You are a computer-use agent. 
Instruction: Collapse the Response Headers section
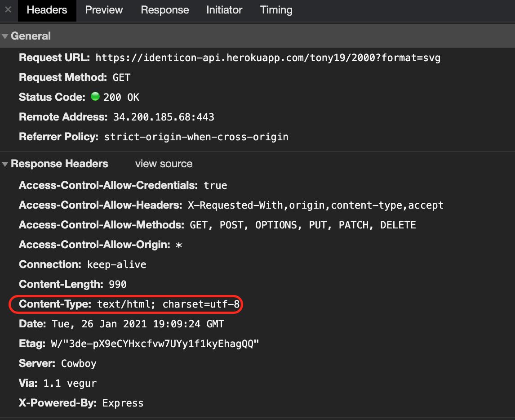coord(59,164)
